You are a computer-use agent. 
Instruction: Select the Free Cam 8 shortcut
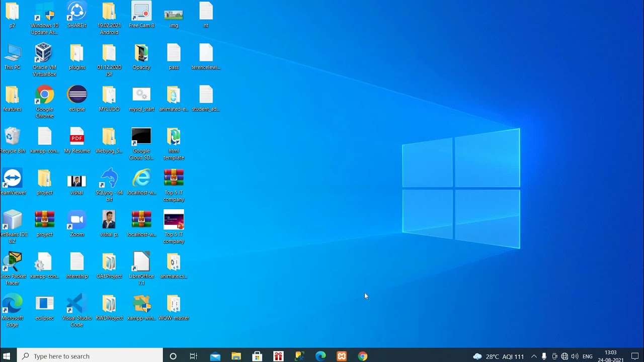click(141, 12)
